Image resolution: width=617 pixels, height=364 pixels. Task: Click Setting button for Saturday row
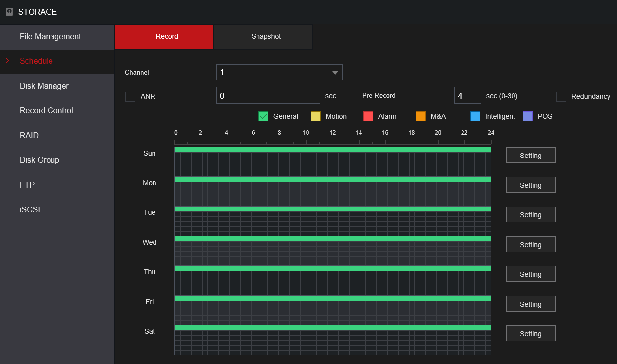[530, 333]
